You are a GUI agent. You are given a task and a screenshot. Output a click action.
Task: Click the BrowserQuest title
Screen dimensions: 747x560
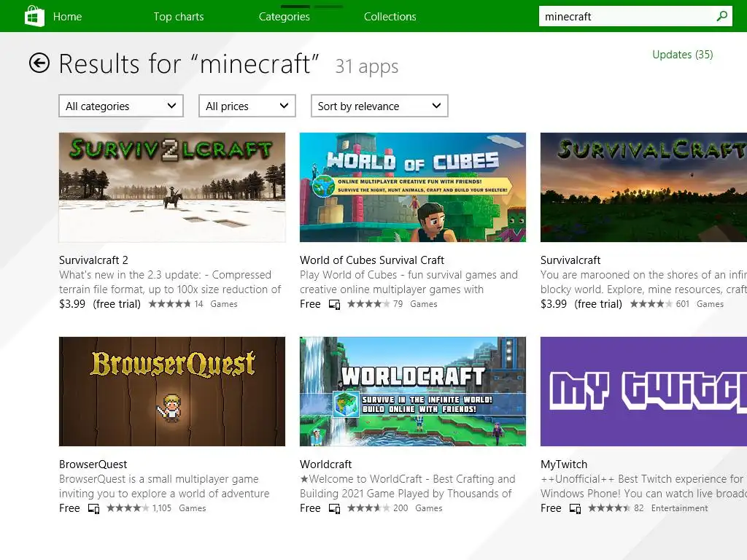[x=93, y=464]
